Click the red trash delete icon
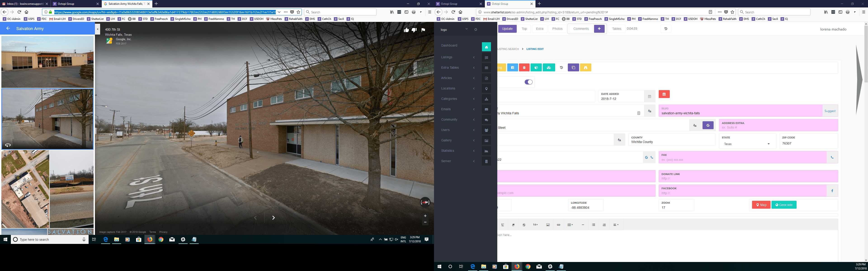 [524, 68]
